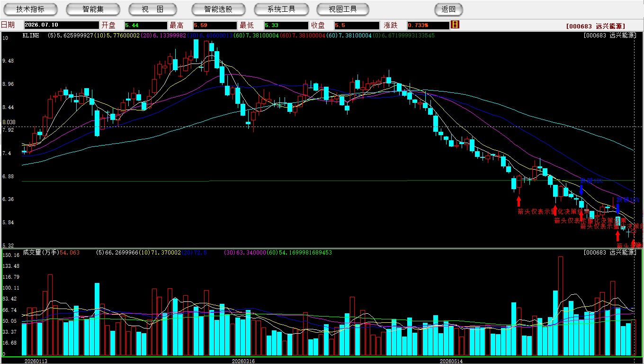Select the 最低 value 5.33
The image size is (644, 364).
click(286, 25)
